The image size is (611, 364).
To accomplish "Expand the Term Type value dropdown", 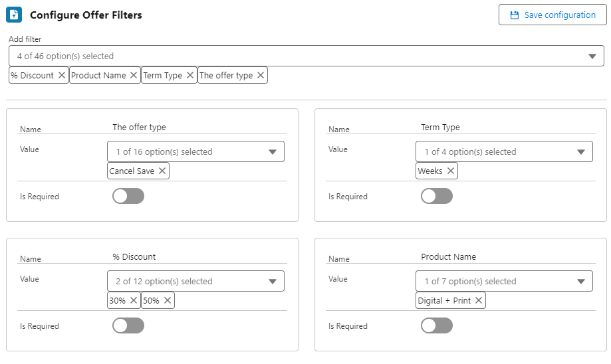I will click(504, 151).
